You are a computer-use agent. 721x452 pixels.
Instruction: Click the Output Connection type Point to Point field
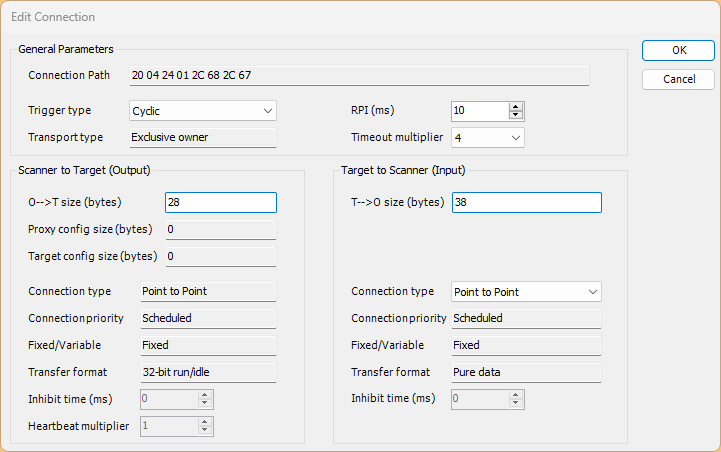pos(208,292)
